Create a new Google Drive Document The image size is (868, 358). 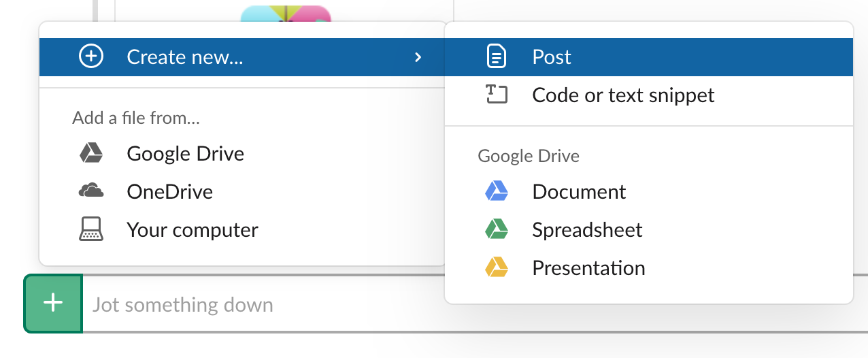tap(579, 191)
